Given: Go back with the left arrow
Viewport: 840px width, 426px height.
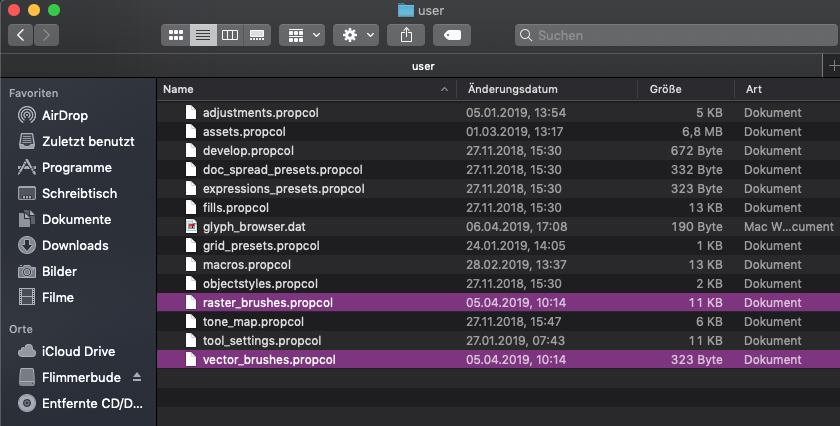Looking at the screenshot, I should [20, 35].
